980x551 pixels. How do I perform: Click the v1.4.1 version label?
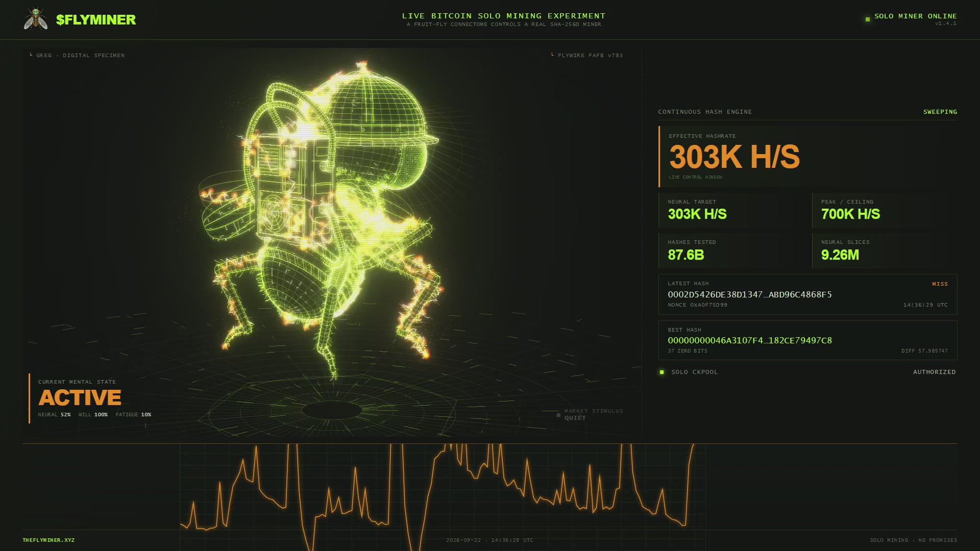(946, 23)
